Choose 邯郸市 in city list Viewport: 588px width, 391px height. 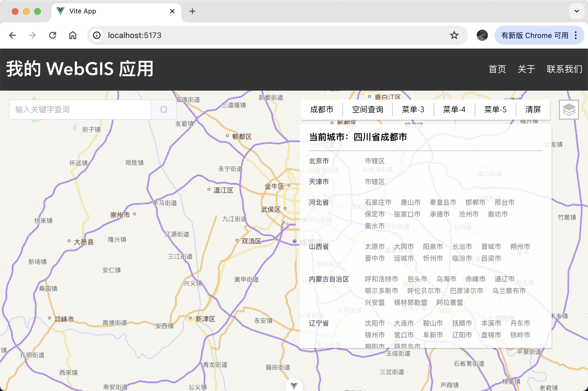[475, 202]
